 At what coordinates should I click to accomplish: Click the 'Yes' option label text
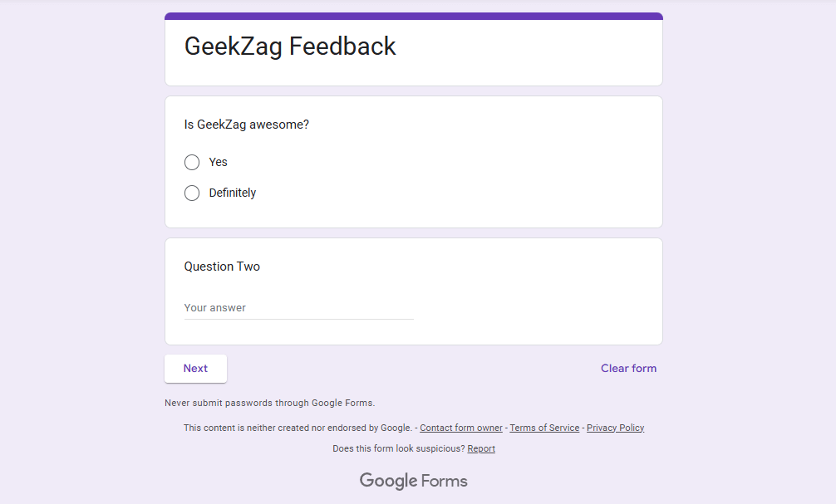point(219,162)
